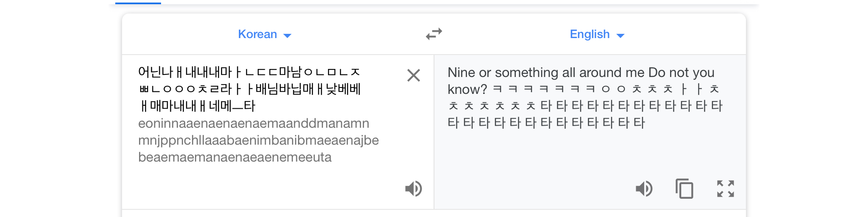Listen to the English translation audio
Viewport: 868px width, 217px height.
(644, 189)
